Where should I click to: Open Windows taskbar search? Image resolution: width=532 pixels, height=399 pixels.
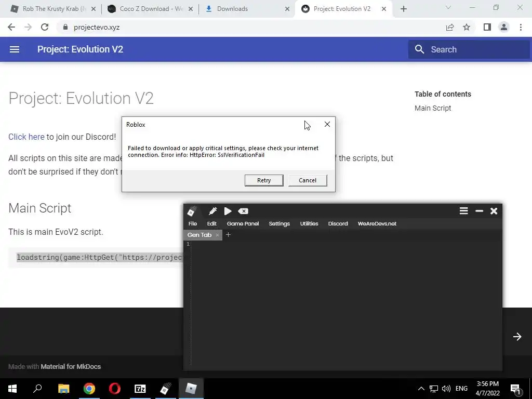(x=37, y=389)
